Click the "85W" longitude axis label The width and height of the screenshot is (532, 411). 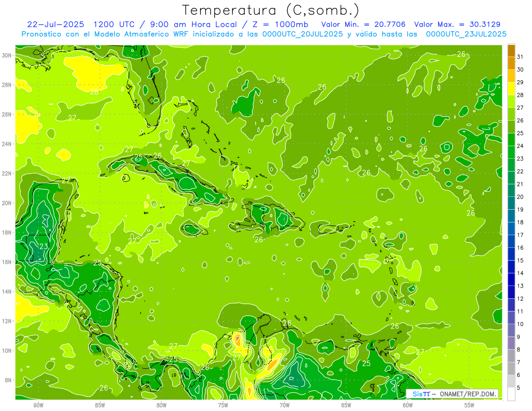(100, 406)
